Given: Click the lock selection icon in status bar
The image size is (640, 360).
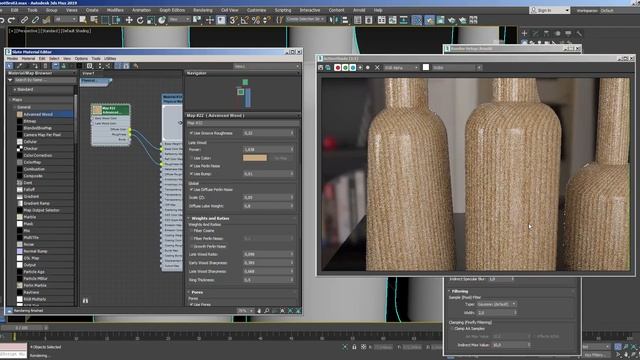Looking at the screenshot, I should 354,347.
